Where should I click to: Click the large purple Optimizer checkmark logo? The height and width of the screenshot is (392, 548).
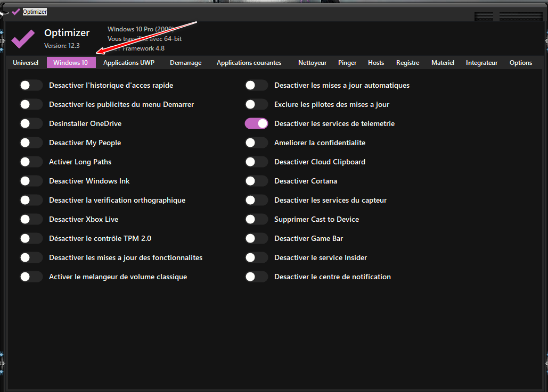click(x=23, y=38)
